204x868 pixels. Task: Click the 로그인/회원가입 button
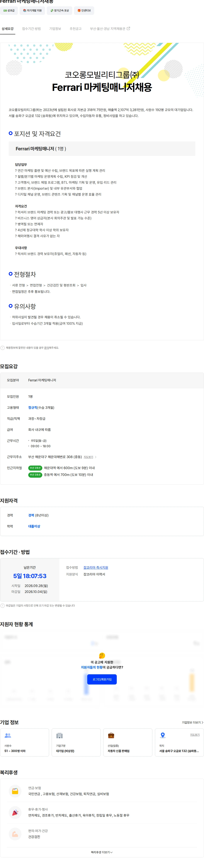pyautogui.click(x=102, y=679)
